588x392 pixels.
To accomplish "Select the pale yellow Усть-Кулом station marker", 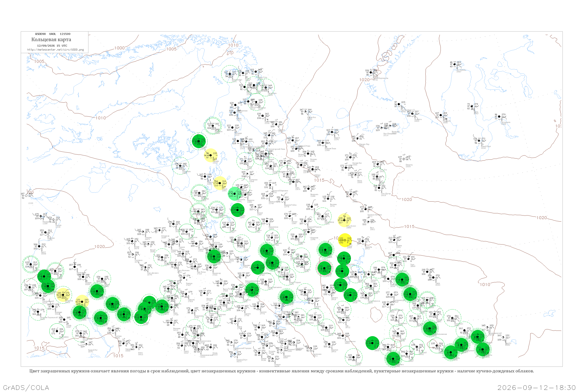I will pyautogui.click(x=344, y=220).
